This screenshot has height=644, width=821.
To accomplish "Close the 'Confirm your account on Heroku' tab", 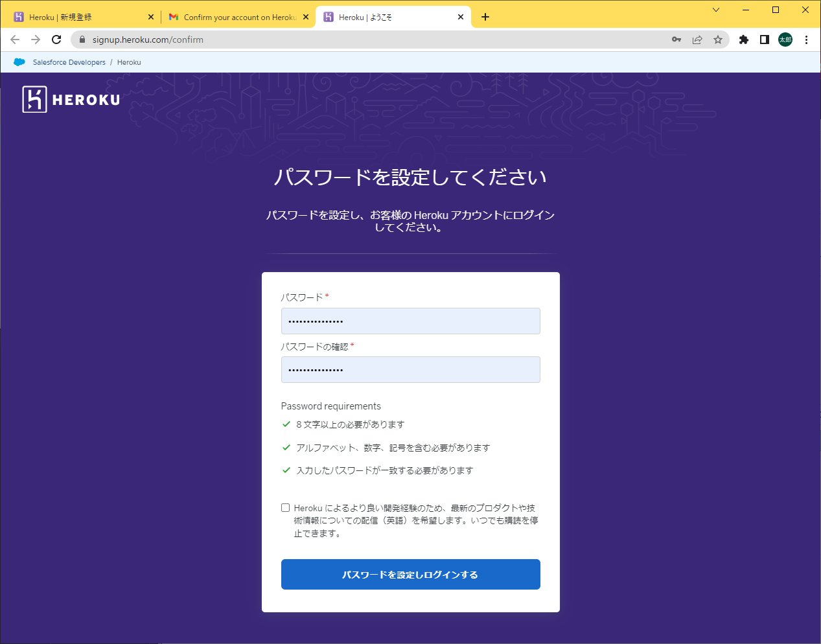I will coord(306,17).
